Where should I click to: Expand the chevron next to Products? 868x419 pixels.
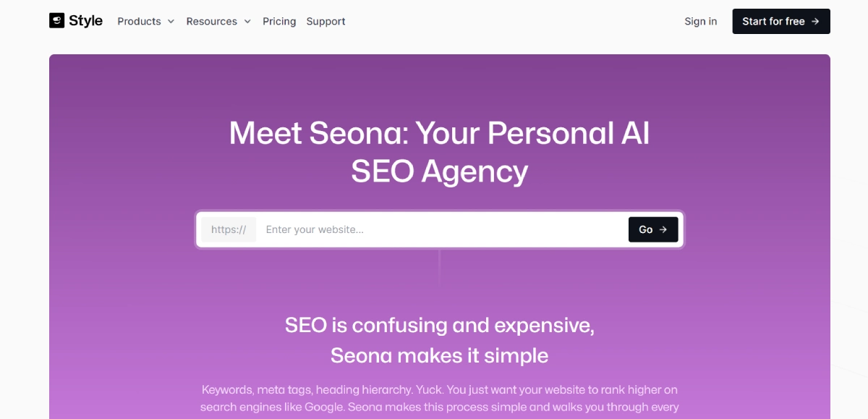pyautogui.click(x=171, y=22)
